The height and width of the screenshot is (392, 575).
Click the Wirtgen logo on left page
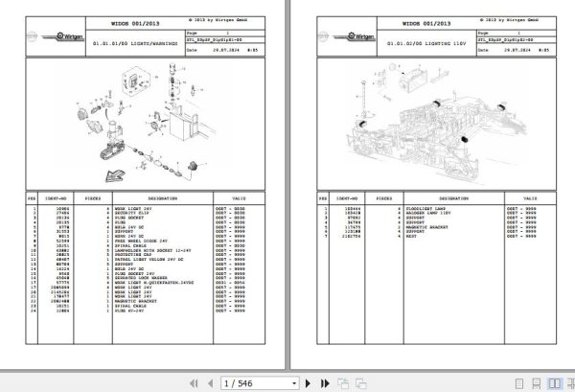click(x=62, y=36)
